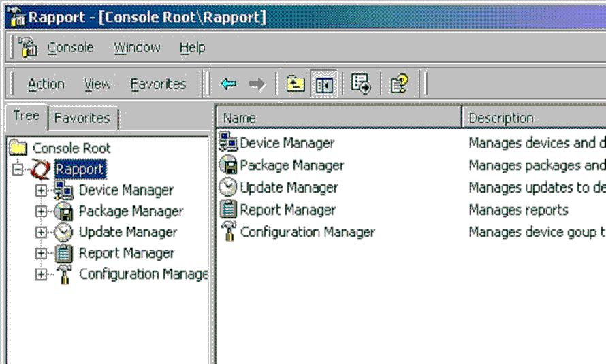The width and height of the screenshot is (606, 364).
Task: Select the Rapport label in tree
Action: tap(80, 169)
